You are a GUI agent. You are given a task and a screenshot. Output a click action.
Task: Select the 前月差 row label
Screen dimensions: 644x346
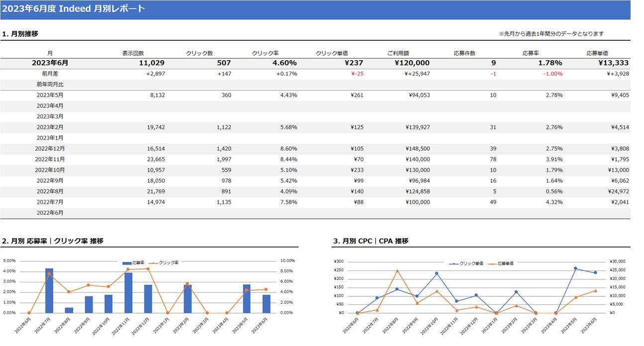click(x=50, y=74)
